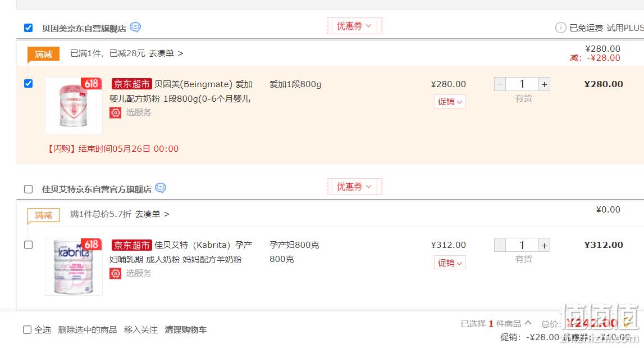Click 选服务 under Beingmate product
The image size is (644, 348).
pyautogui.click(x=139, y=112)
